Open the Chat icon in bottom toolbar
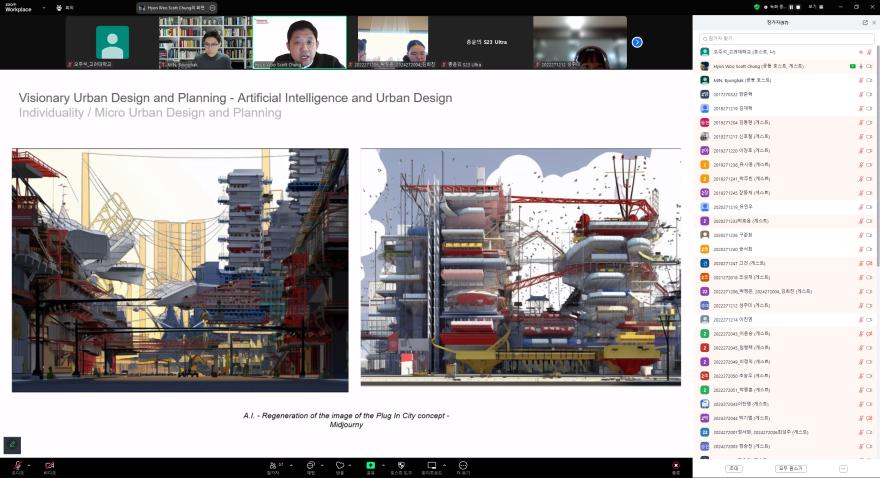Viewport: 880px width, 478px height. 310,465
